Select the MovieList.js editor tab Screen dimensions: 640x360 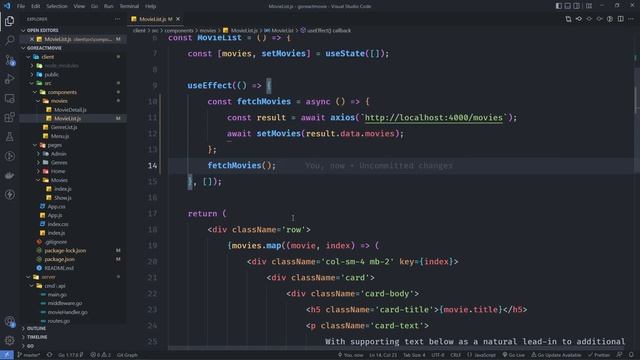[155, 19]
